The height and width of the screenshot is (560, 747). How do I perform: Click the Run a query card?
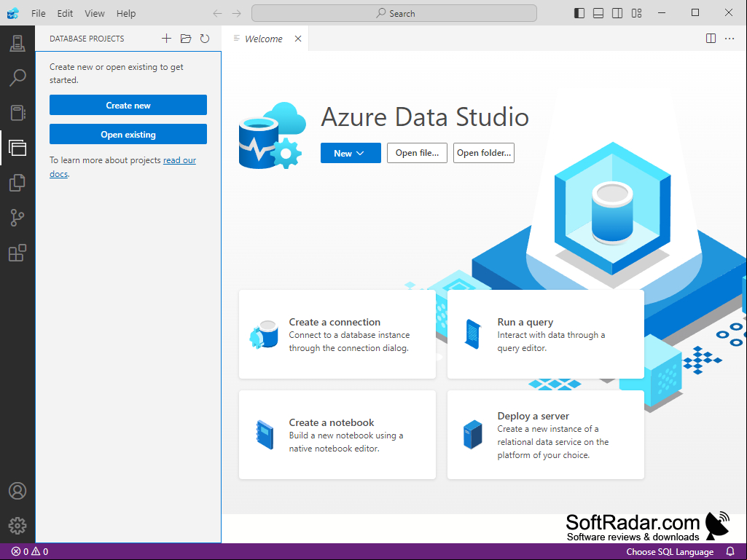545,334
